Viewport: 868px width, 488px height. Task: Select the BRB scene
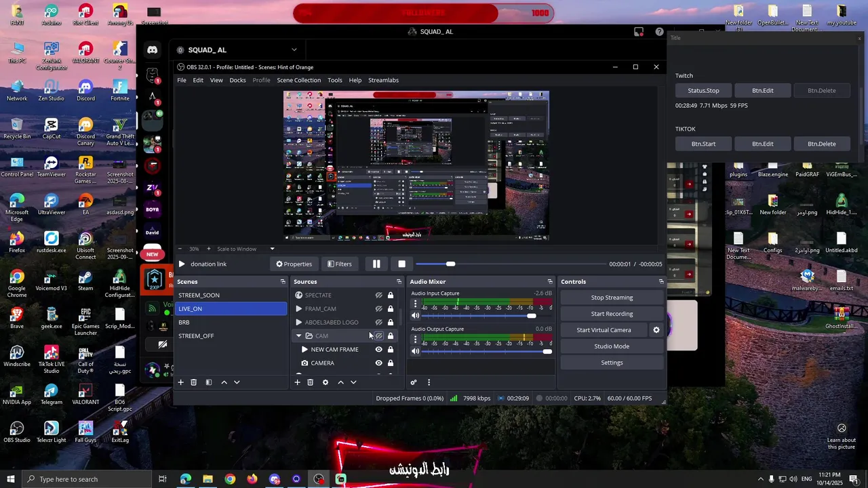click(231, 323)
